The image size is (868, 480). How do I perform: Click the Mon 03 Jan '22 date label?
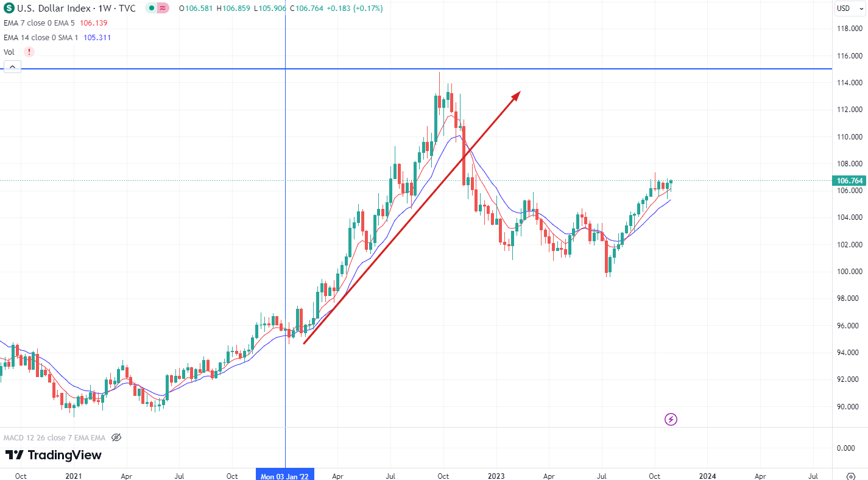[x=285, y=476]
